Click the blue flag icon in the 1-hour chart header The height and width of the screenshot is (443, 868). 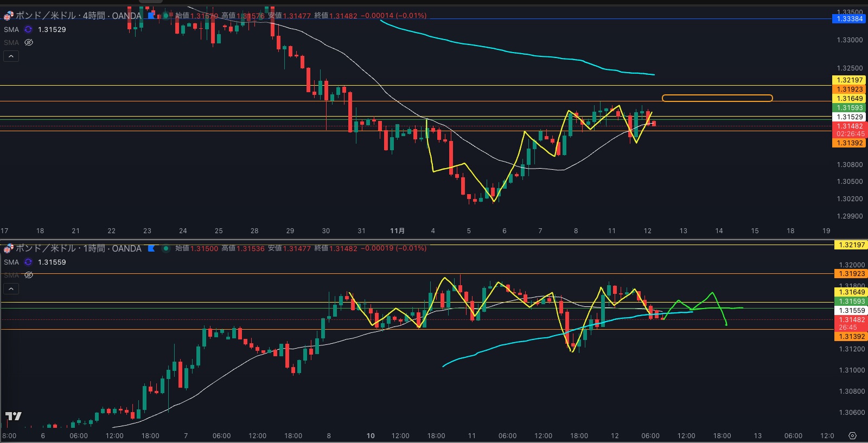pos(152,248)
